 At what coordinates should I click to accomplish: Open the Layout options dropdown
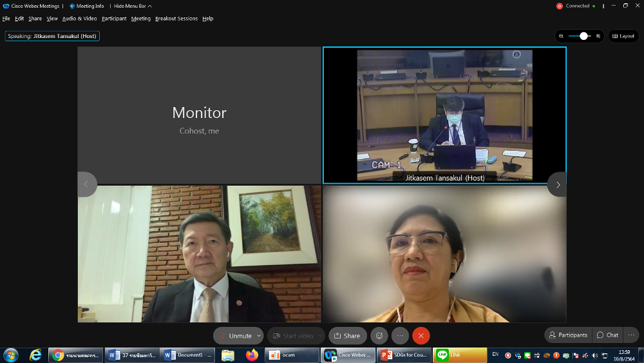pyautogui.click(x=623, y=36)
